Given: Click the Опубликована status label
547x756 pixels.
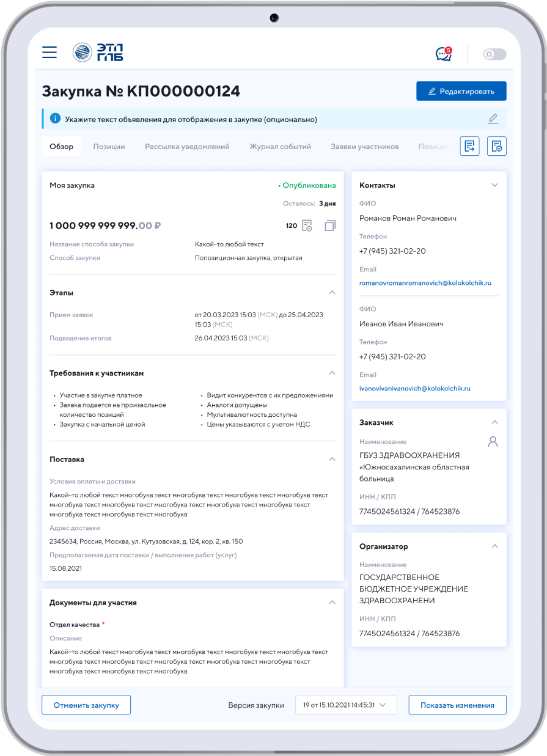Looking at the screenshot, I should tap(307, 185).
